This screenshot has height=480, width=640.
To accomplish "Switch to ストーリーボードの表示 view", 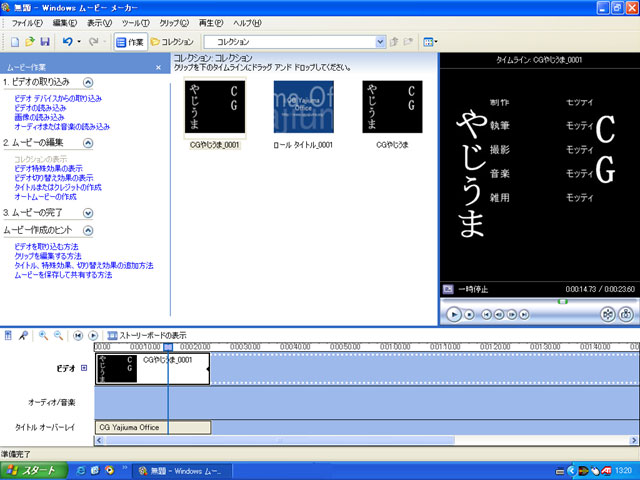I will pyautogui.click(x=145, y=335).
